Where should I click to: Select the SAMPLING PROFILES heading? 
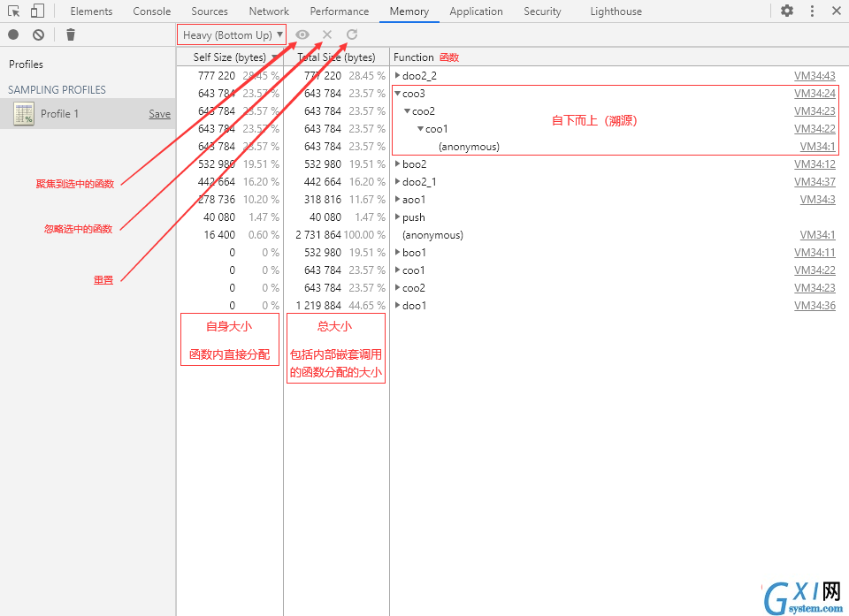[x=57, y=90]
